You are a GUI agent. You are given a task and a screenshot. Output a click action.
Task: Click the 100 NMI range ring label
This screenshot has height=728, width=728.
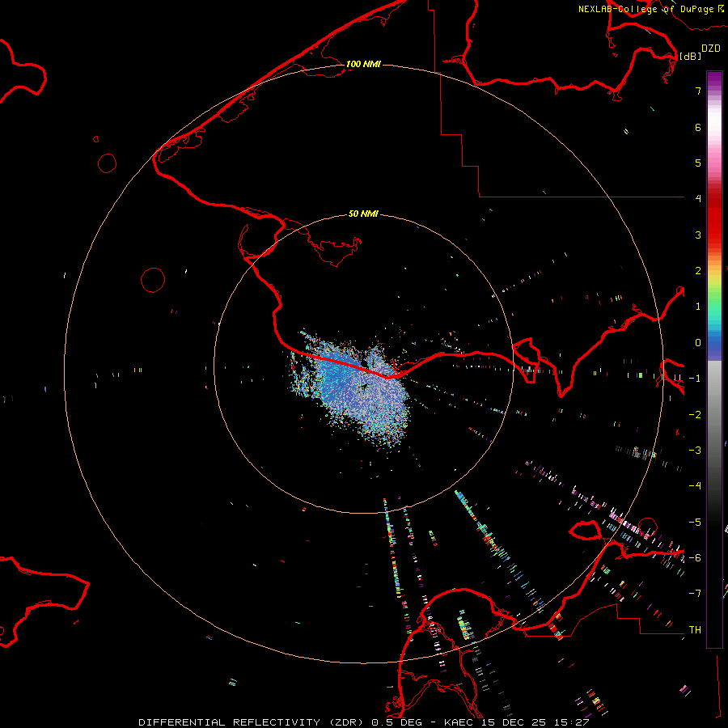point(363,64)
